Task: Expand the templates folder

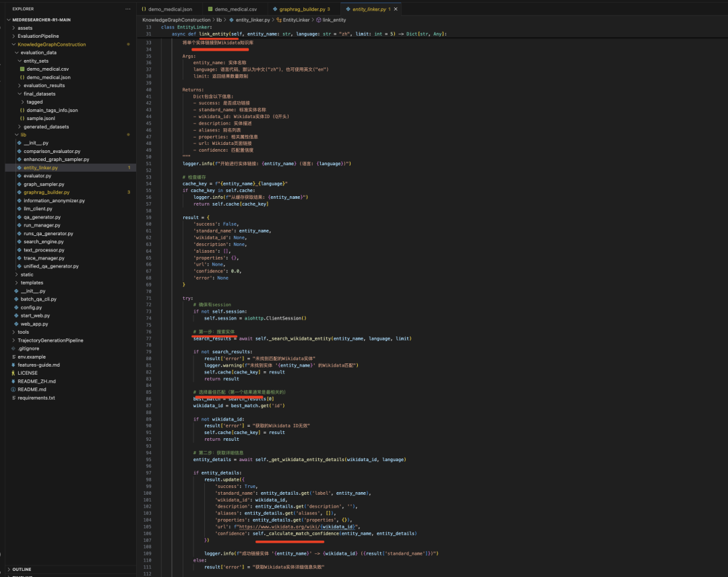Action: pyautogui.click(x=32, y=282)
